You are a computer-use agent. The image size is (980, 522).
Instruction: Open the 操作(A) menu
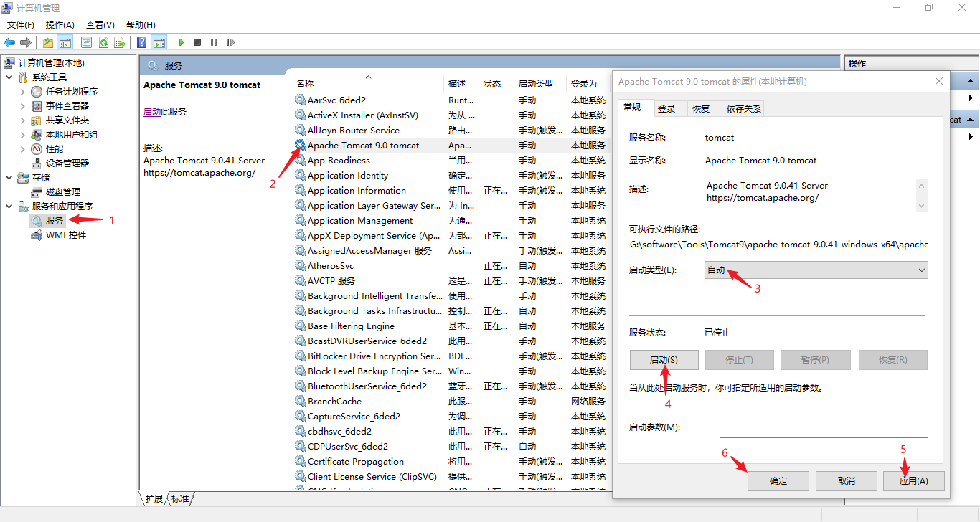[x=60, y=24]
